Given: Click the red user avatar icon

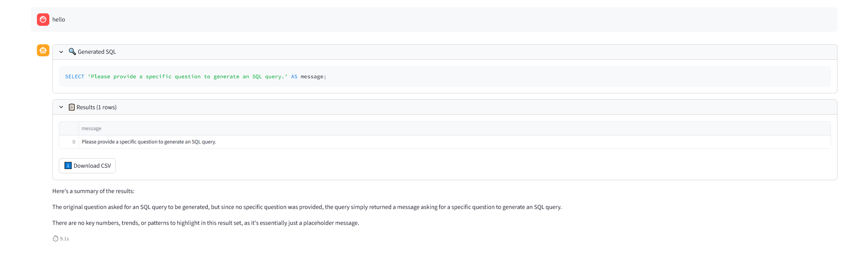Looking at the screenshot, I should tap(43, 20).
